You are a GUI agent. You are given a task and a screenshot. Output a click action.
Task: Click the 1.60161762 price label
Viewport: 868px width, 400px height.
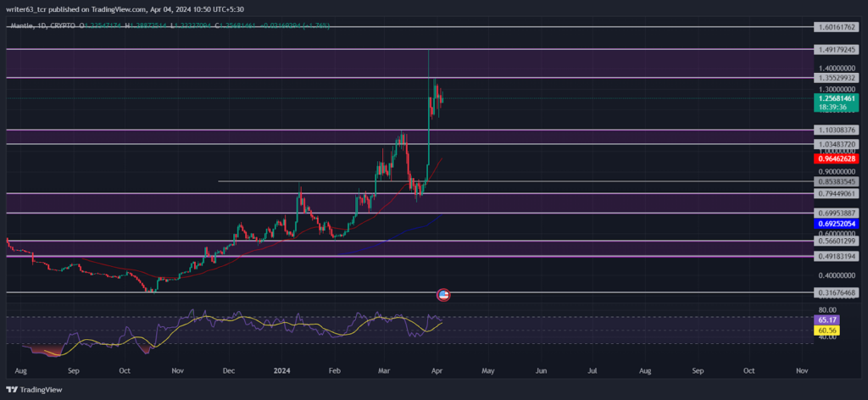(835, 26)
